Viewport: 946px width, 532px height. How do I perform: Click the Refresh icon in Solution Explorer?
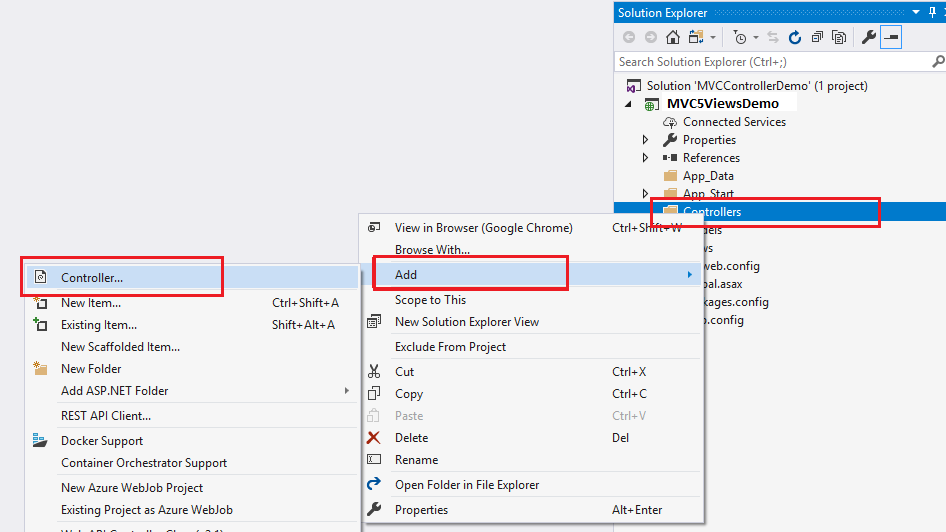click(x=795, y=37)
